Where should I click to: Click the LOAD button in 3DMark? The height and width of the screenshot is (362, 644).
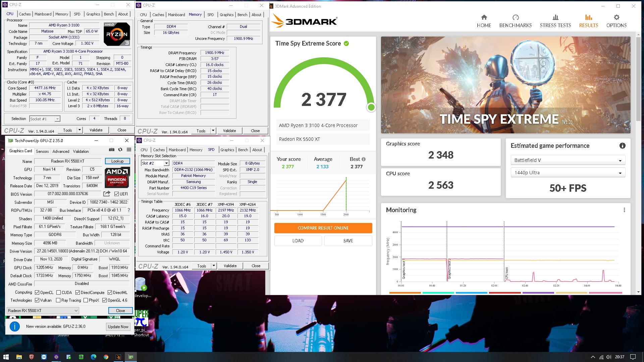click(298, 241)
